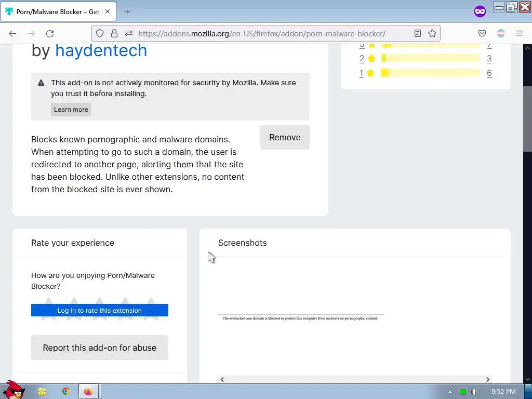
Task: Launch Chrome from the taskbar
Action: click(66, 392)
